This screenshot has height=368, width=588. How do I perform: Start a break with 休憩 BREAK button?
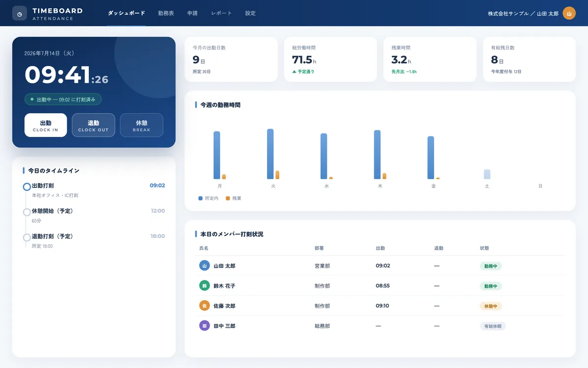[x=142, y=125]
